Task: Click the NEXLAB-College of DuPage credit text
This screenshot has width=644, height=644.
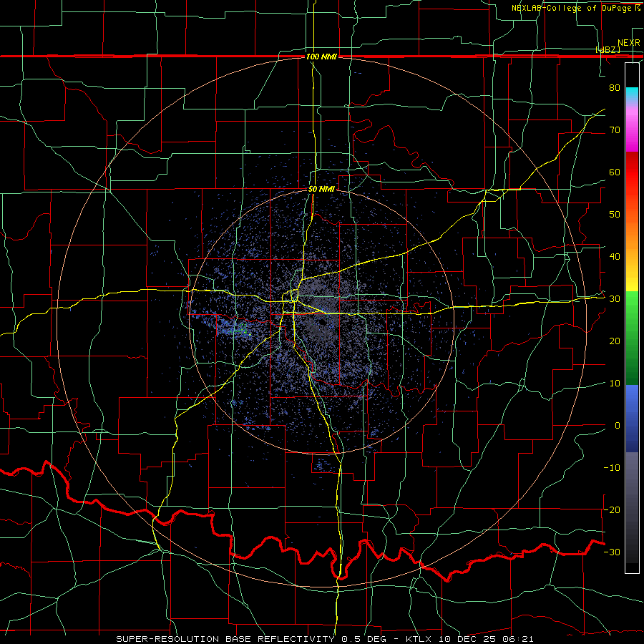Action: click(575, 8)
